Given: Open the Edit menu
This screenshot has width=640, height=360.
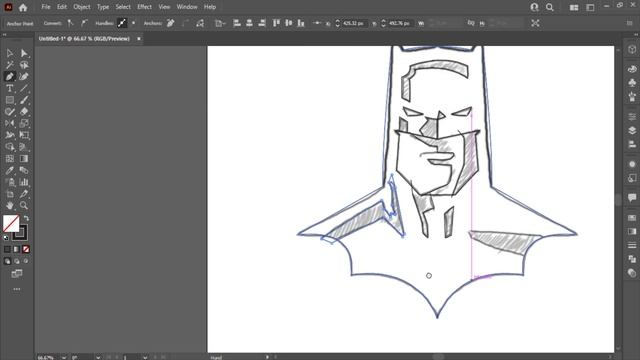Looking at the screenshot, I should [62, 7].
